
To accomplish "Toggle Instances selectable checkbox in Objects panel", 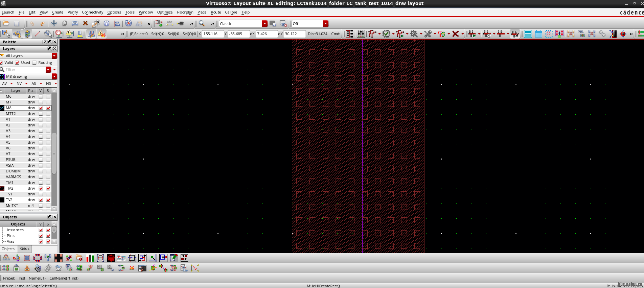I will pyautogui.click(x=48, y=230).
